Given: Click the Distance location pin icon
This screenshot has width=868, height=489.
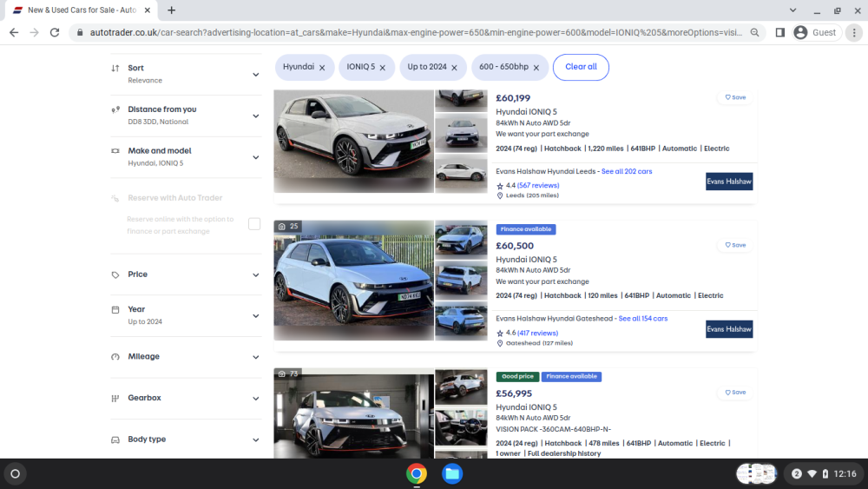Looking at the screenshot, I should click(115, 109).
